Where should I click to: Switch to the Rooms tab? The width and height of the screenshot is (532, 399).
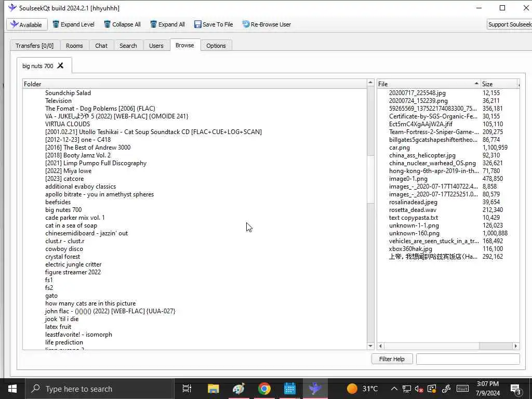tap(74, 46)
